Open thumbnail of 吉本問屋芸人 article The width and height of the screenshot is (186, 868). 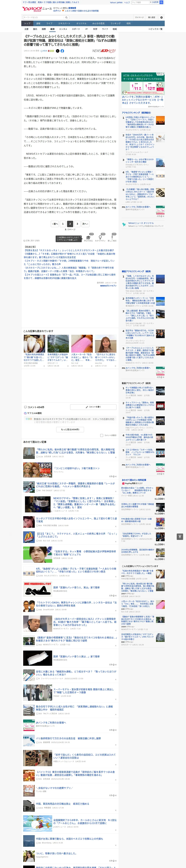[x=58, y=344]
